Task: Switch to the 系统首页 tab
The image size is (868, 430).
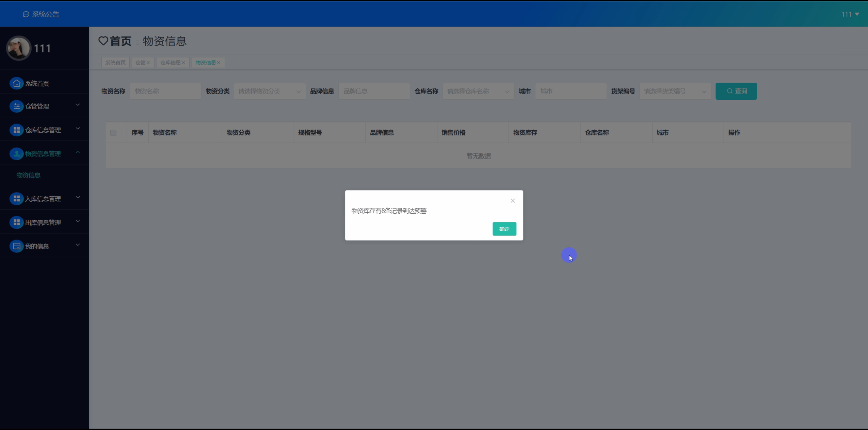Action: tap(115, 63)
